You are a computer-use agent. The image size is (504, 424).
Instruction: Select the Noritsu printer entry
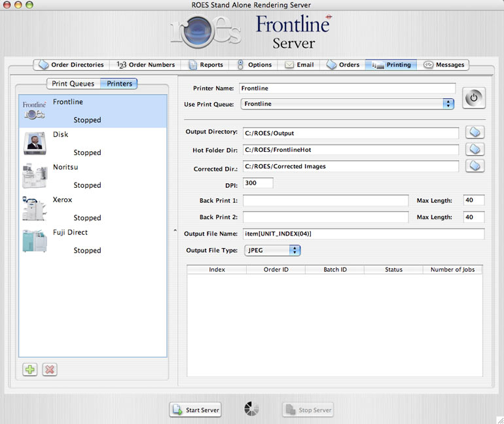click(93, 177)
